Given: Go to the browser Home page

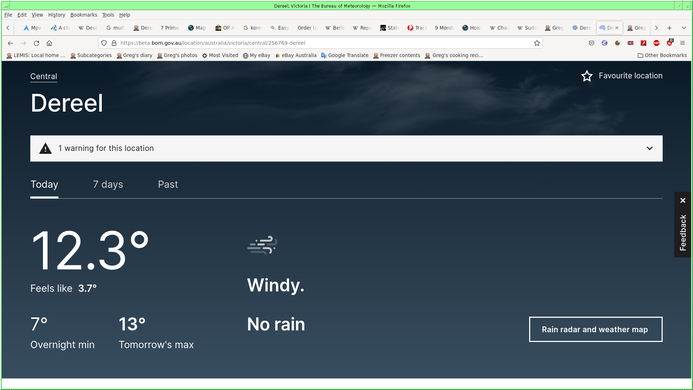Looking at the screenshot, I should click(49, 43).
